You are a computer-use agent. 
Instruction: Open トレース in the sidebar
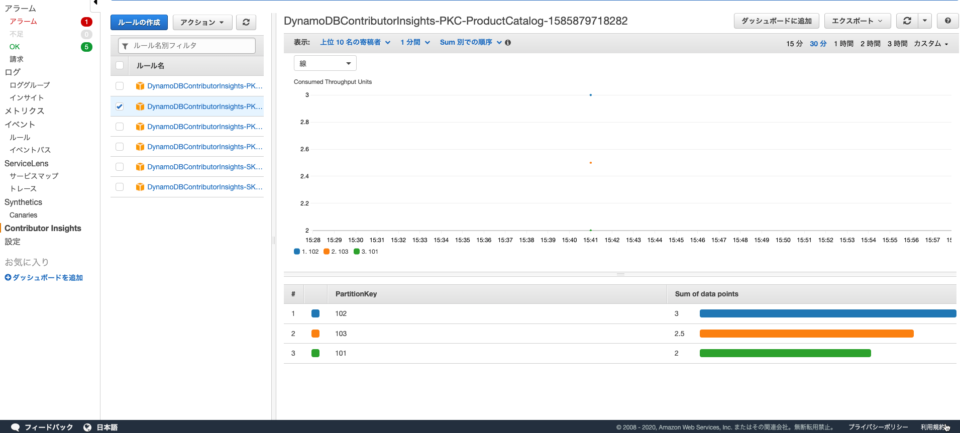point(23,189)
